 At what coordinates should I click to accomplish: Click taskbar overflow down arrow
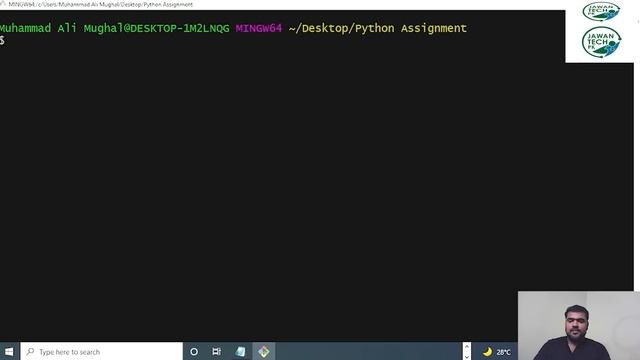(467, 357)
